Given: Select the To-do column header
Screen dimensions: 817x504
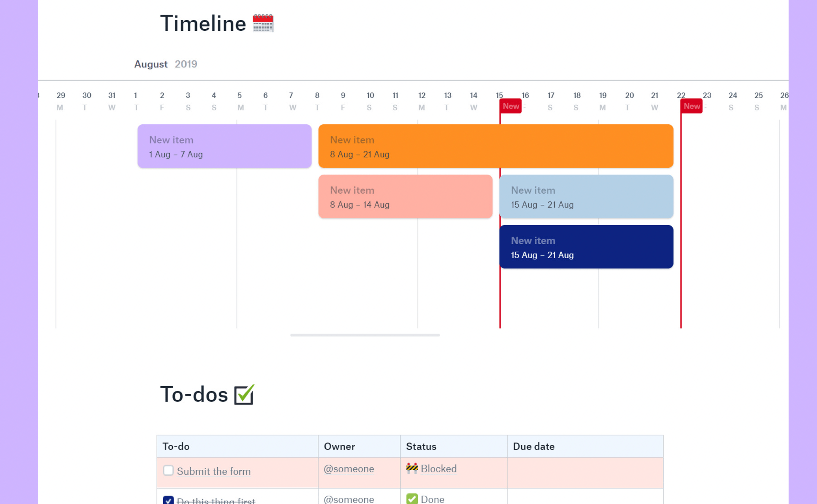Looking at the screenshot, I should 237,446.
